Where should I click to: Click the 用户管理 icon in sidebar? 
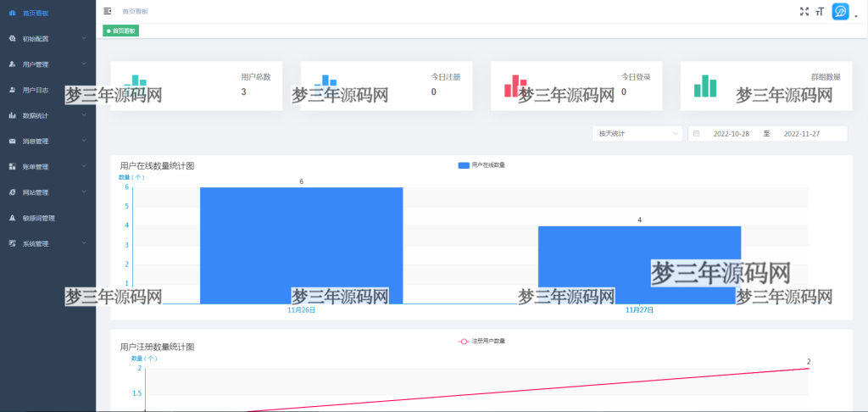[12, 64]
